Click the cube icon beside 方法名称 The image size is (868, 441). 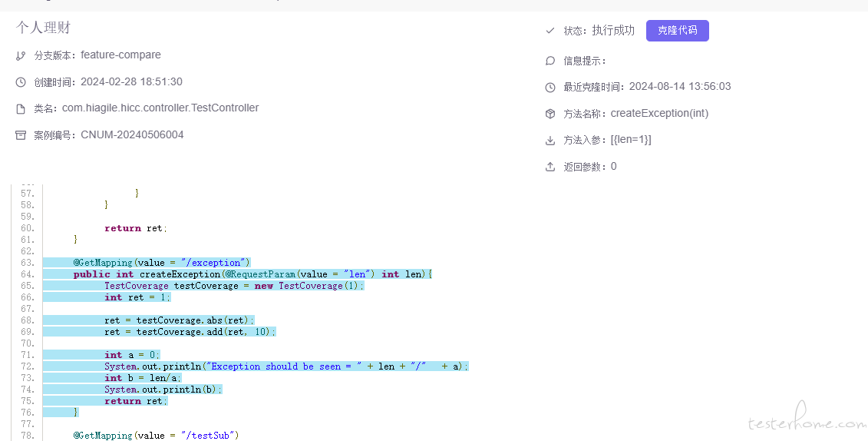pyautogui.click(x=550, y=114)
